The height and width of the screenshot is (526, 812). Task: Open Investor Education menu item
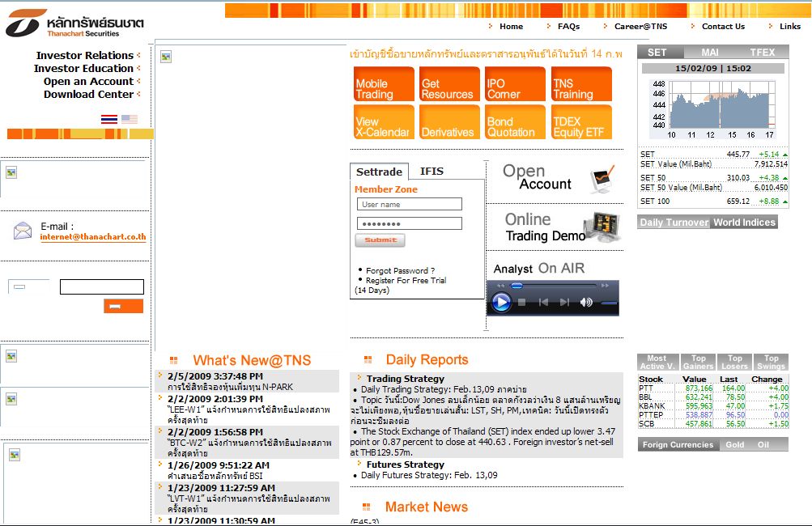[83, 68]
